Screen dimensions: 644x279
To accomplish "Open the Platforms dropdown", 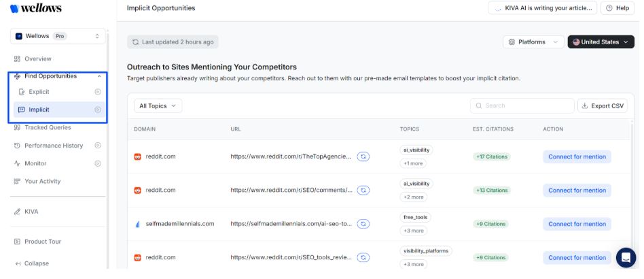I will click(x=533, y=42).
